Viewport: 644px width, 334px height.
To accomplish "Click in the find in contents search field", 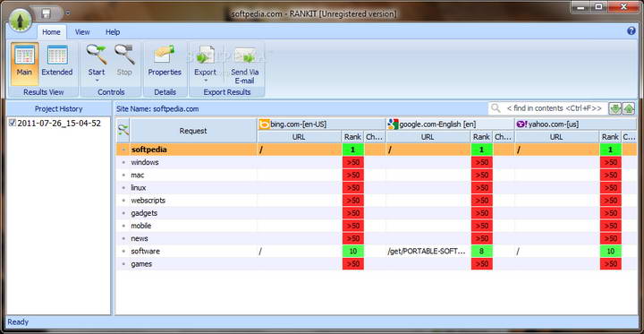I will click(548, 108).
